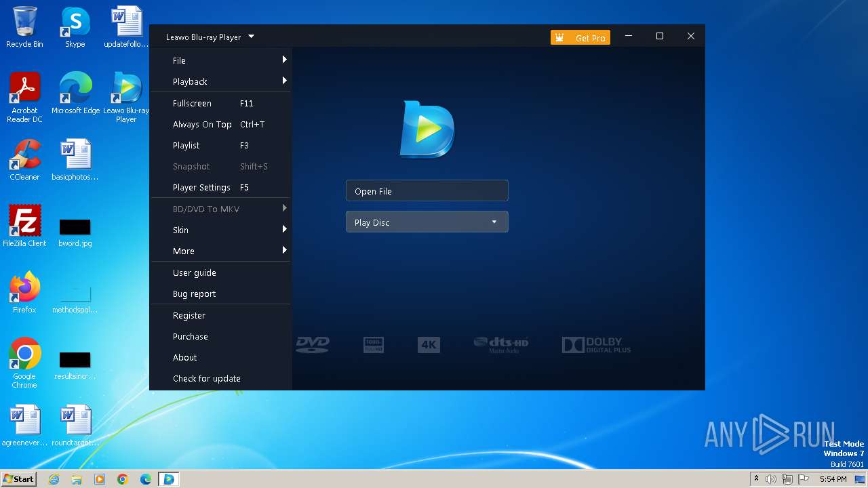Screen dimensions: 868x488
Task: Minimize the Leawo Blu-ray Player window
Action: click(x=629, y=36)
